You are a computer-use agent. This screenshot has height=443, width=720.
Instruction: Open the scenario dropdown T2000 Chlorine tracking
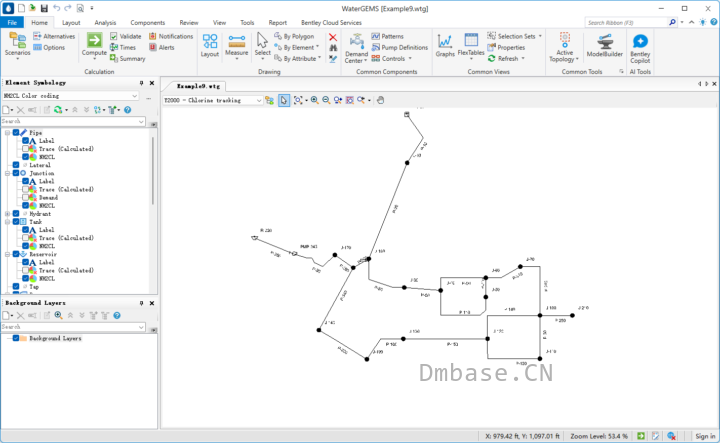[213, 100]
